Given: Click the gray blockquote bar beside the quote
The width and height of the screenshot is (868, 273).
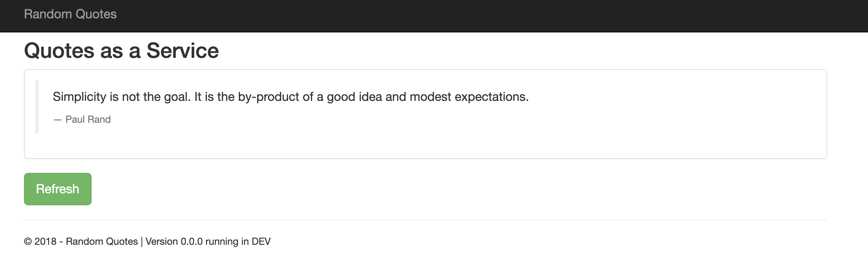Looking at the screenshot, I should [37, 107].
